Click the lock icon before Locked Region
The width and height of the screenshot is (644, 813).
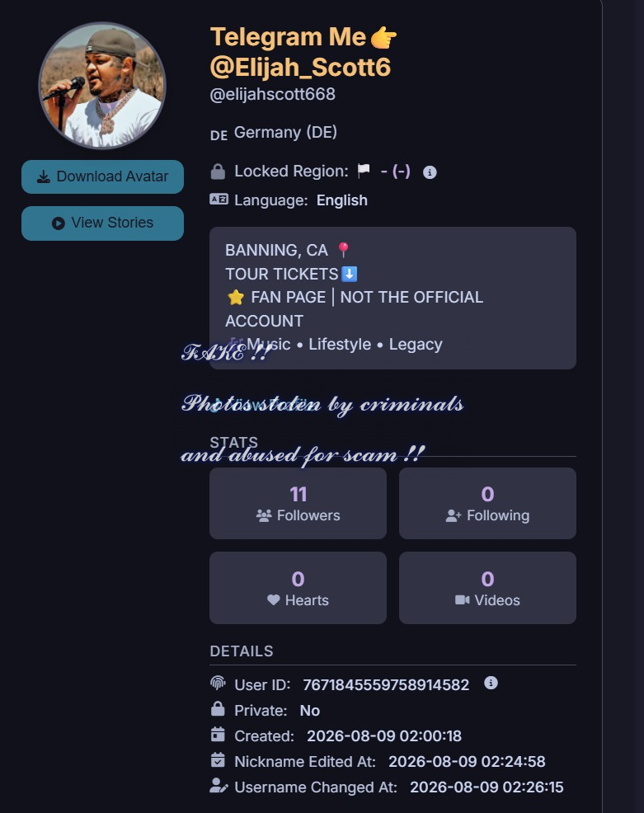[x=218, y=172]
